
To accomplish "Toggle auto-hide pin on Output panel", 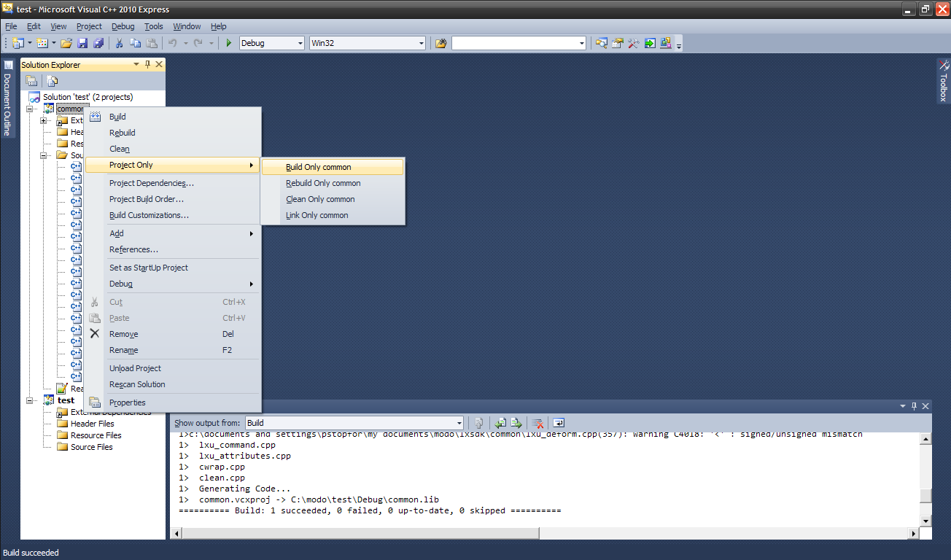I will tap(914, 406).
